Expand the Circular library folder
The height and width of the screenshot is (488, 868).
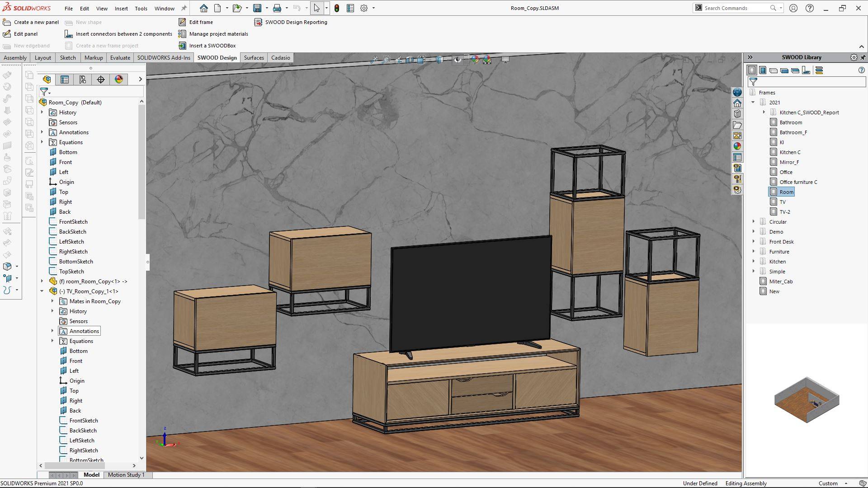point(753,222)
